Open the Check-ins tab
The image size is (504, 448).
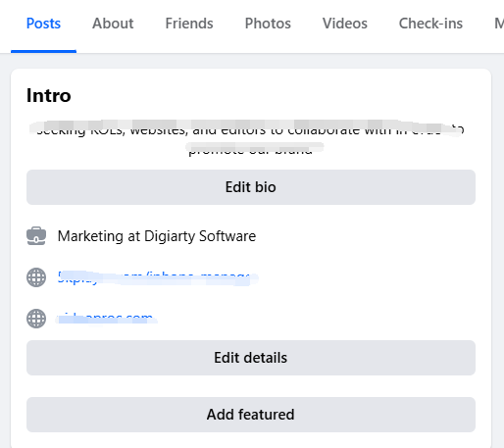pos(430,24)
